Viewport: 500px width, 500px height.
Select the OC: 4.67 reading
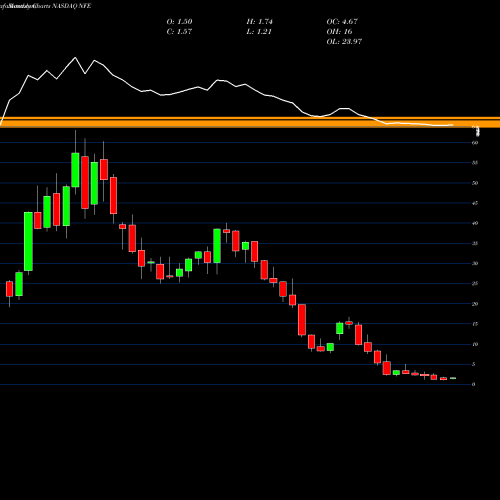pyautogui.click(x=342, y=22)
